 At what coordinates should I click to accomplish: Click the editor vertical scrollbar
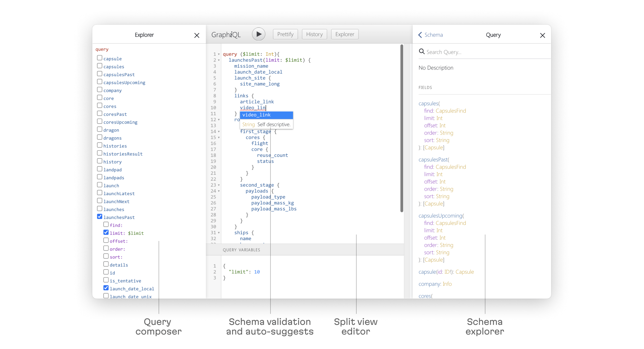click(x=402, y=128)
